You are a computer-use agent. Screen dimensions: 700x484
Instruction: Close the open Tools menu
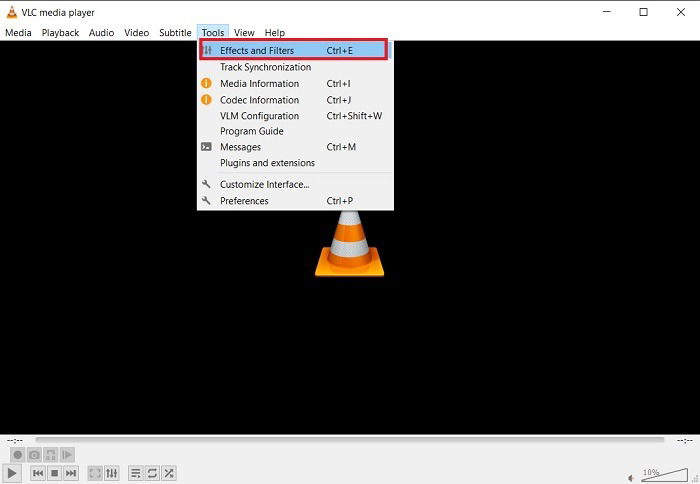[x=213, y=33]
